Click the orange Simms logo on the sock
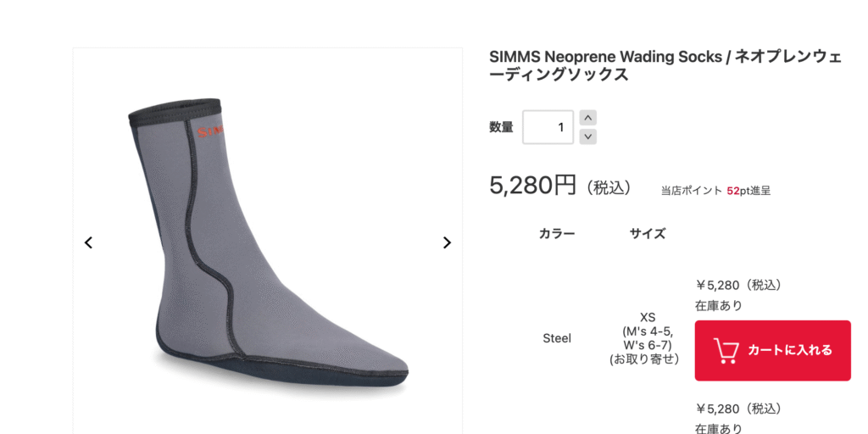The width and height of the screenshot is (868, 434). [210, 131]
